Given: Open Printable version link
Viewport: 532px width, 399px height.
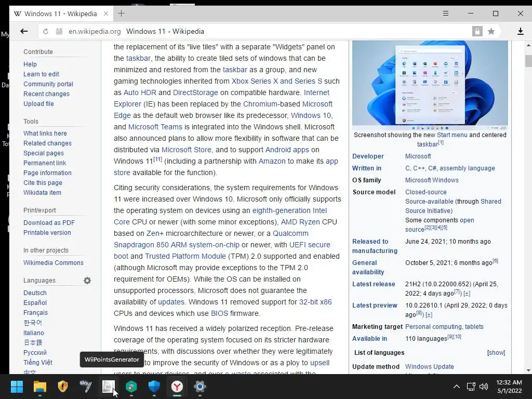Looking at the screenshot, I should pyautogui.click(x=47, y=232).
